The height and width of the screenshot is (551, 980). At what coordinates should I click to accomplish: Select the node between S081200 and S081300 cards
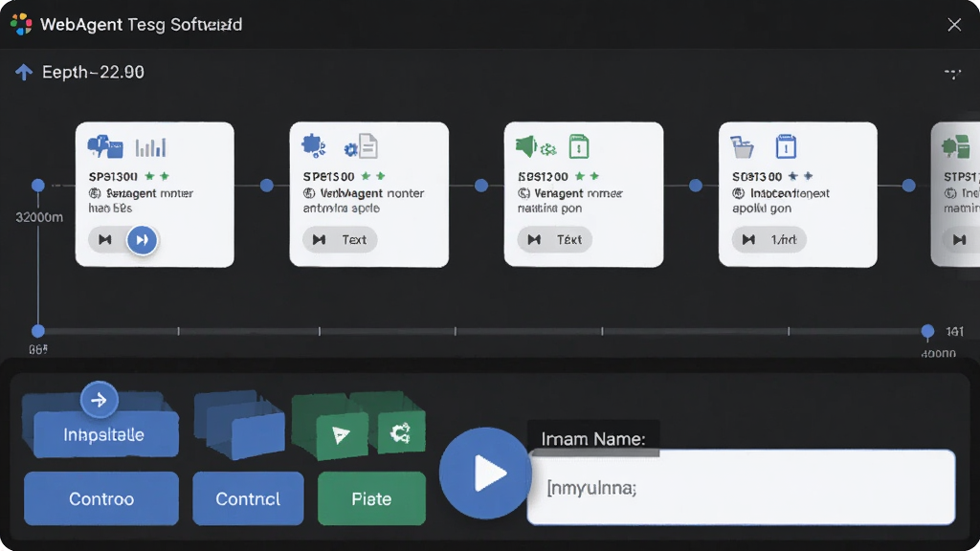[696, 186]
